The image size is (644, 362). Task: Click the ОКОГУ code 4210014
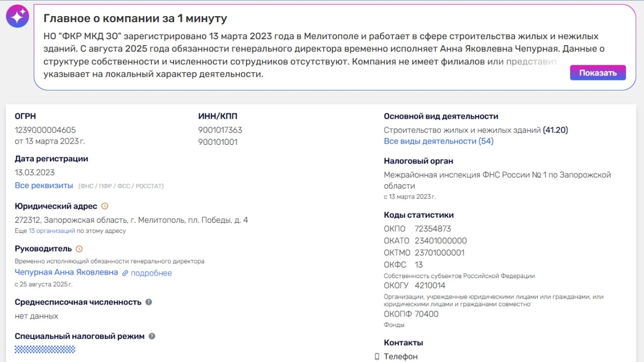pyautogui.click(x=430, y=285)
